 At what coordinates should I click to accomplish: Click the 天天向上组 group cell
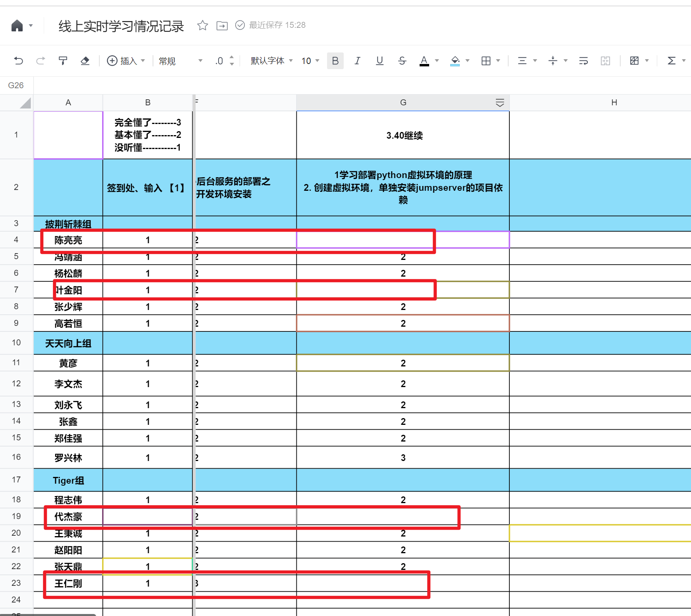tap(68, 343)
